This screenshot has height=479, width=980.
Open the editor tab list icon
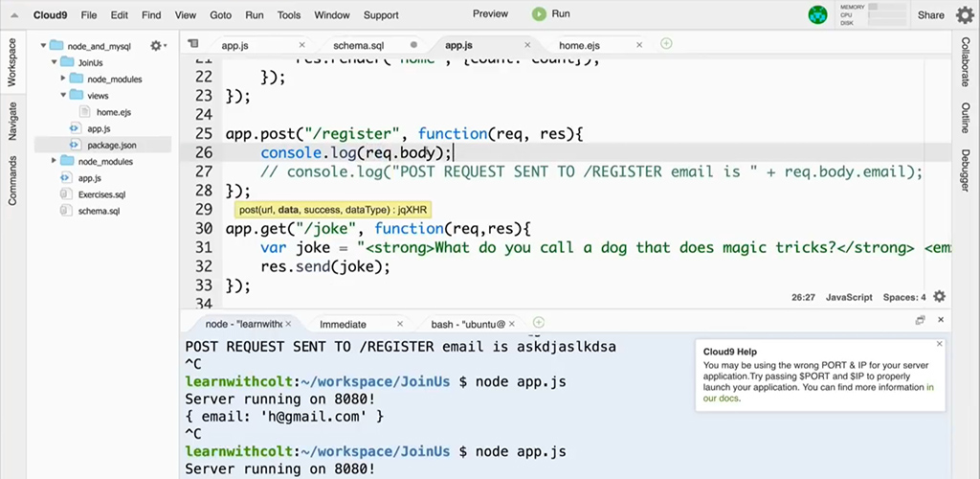(193, 44)
